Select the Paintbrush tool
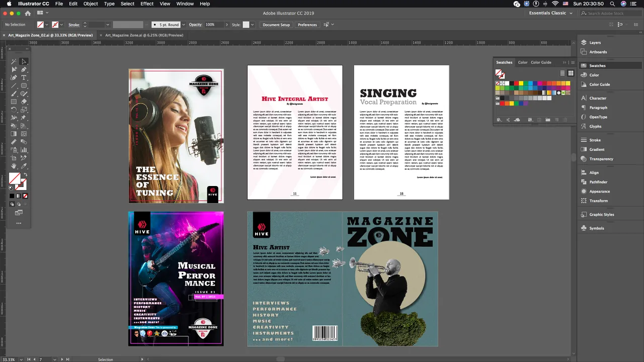Image resolution: width=644 pixels, height=362 pixels. [x=14, y=94]
